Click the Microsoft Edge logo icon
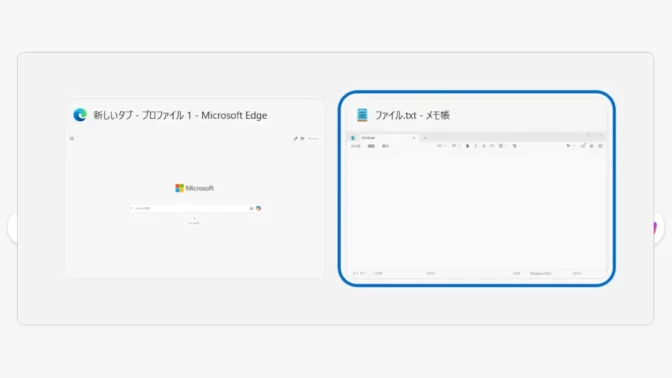The height and width of the screenshot is (378, 672). pos(80,115)
